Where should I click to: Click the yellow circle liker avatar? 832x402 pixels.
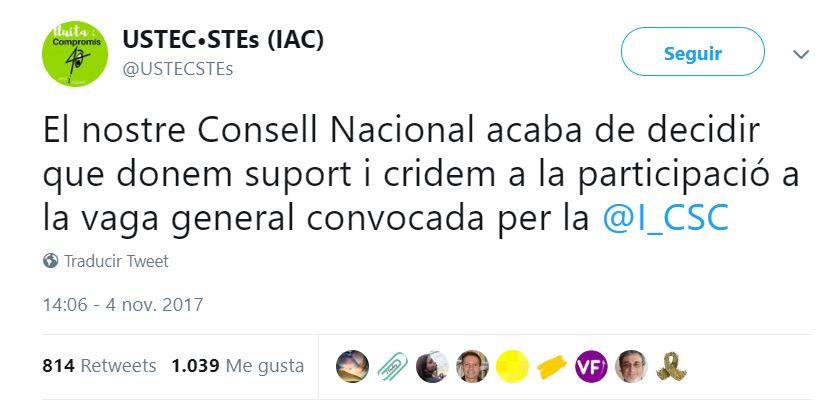[512, 367]
